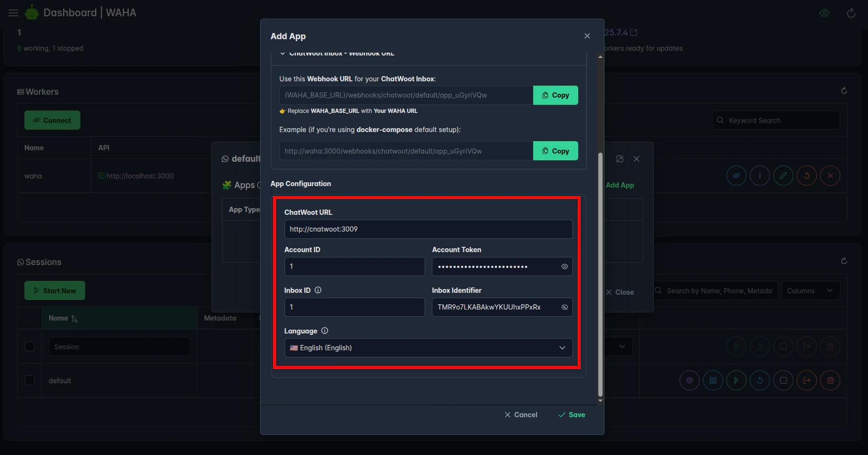Cancel the Add App dialog
This screenshot has width=868, height=455.
[521, 415]
